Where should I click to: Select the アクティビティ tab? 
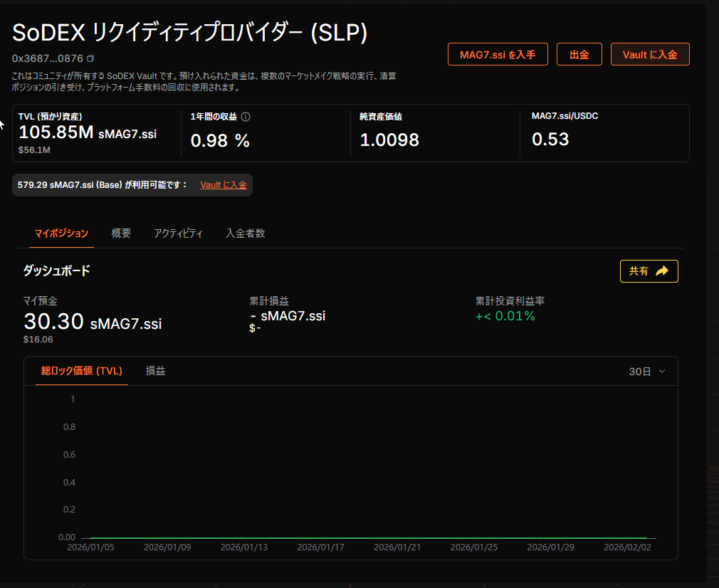178,233
